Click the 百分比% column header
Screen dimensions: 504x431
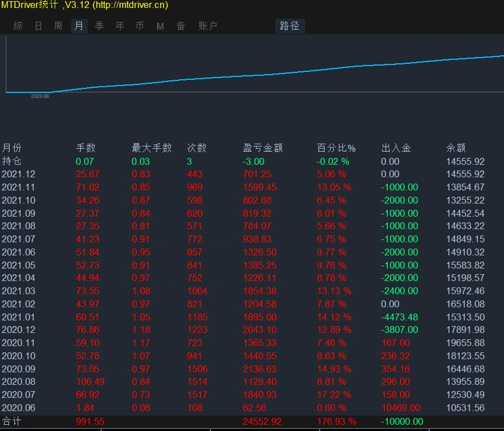[336, 148]
